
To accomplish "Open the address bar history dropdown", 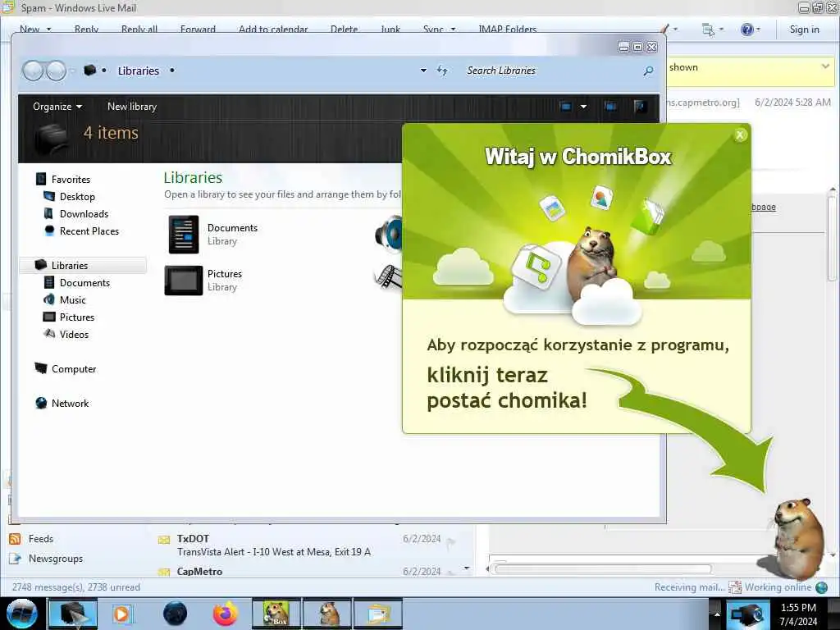I will tap(423, 71).
